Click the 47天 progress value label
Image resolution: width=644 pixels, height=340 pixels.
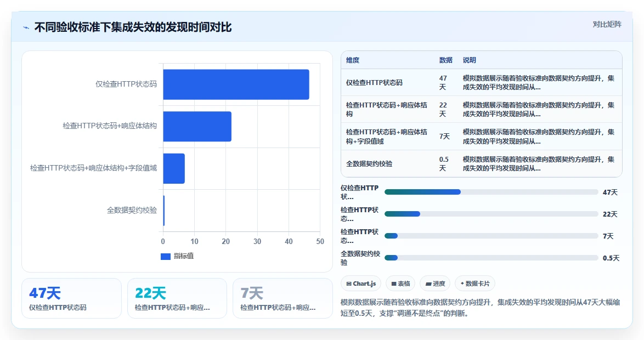[x=610, y=192]
